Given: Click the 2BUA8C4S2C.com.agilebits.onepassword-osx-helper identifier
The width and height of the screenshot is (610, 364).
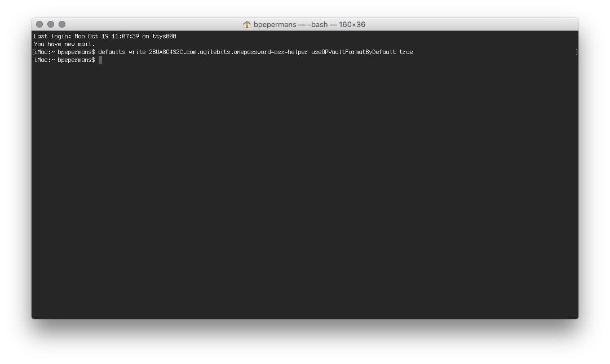Looking at the screenshot, I should click(228, 52).
